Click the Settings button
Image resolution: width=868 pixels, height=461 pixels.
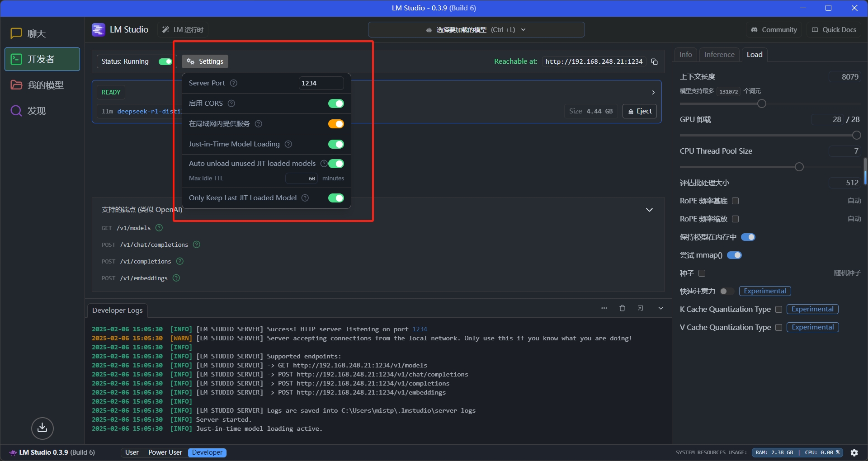[205, 61]
